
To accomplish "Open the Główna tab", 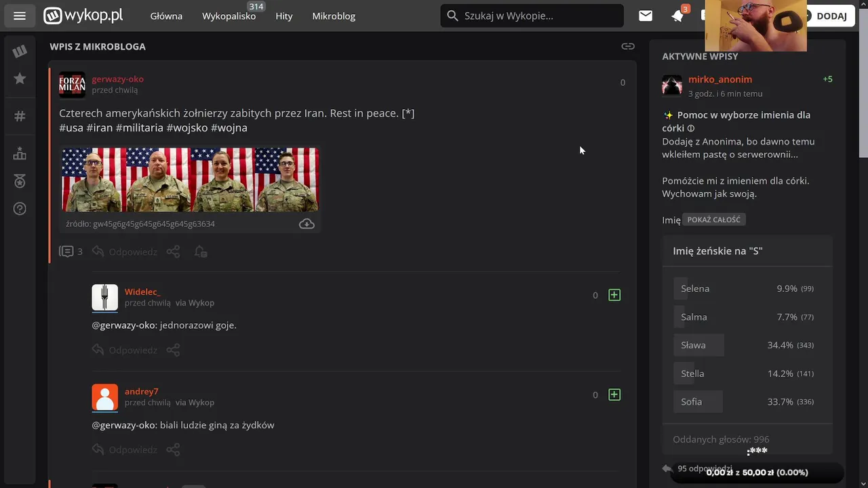I will 166,16.
